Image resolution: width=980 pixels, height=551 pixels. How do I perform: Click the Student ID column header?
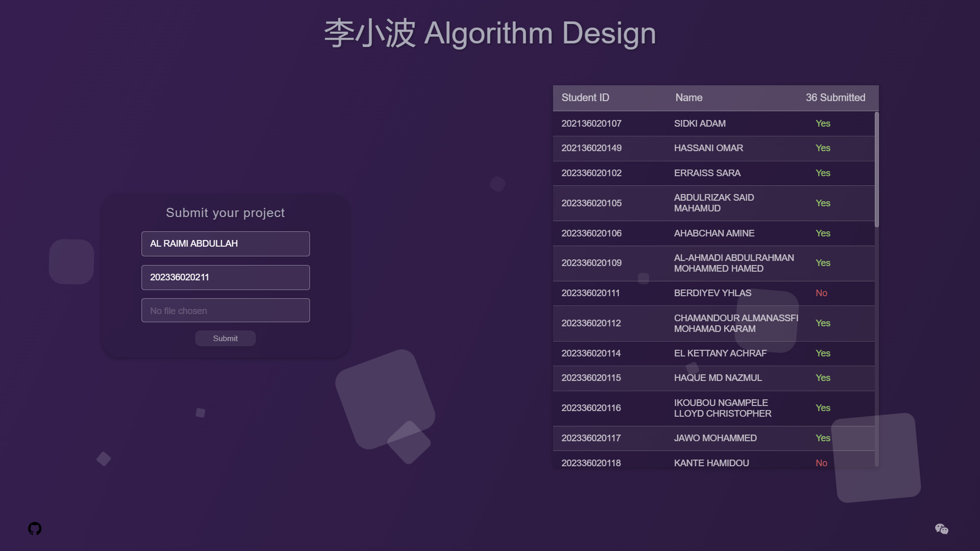point(585,98)
